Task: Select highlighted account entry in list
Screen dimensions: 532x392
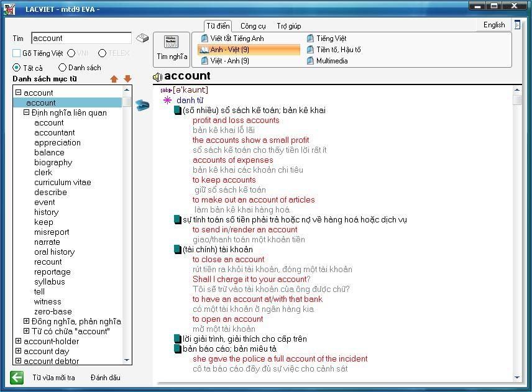Action: [67, 103]
